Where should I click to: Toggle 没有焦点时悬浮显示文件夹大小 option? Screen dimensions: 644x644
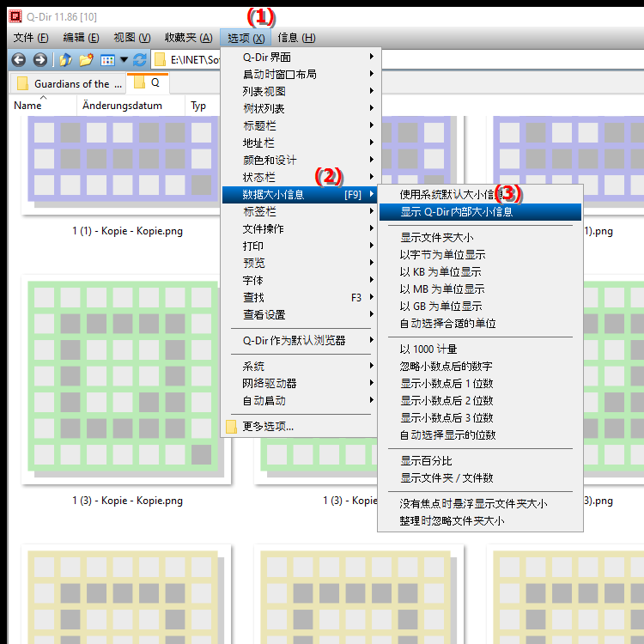point(480,504)
